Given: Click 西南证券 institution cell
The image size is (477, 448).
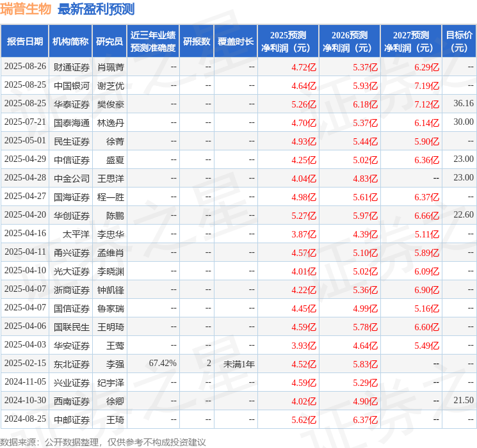Looking at the screenshot, I should (x=72, y=401).
